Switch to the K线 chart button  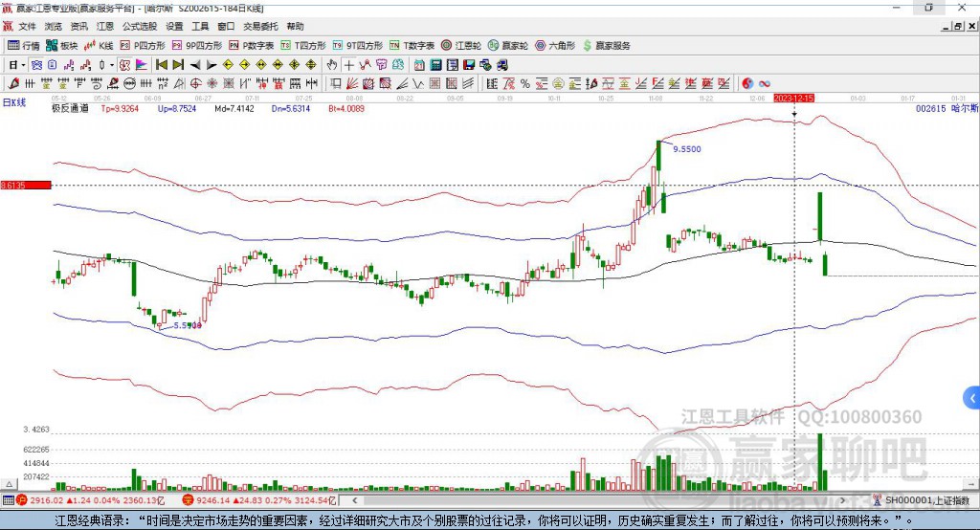[99, 46]
